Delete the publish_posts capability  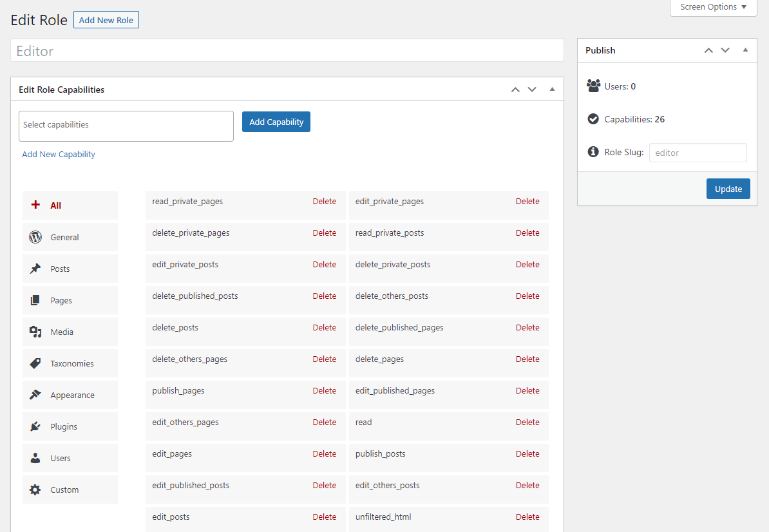pyautogui.click(x=527, y=453)
